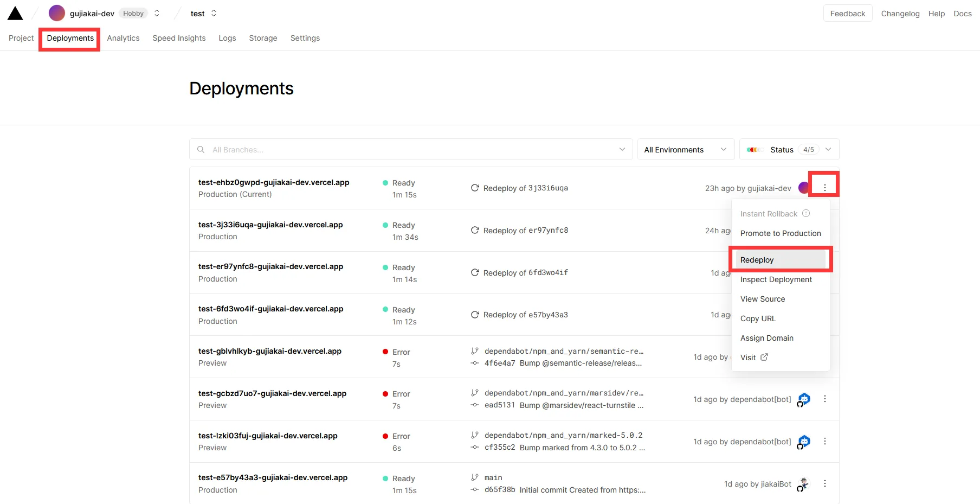
Task: Choose Inspect Deployment
Action: tap(781, 279)
